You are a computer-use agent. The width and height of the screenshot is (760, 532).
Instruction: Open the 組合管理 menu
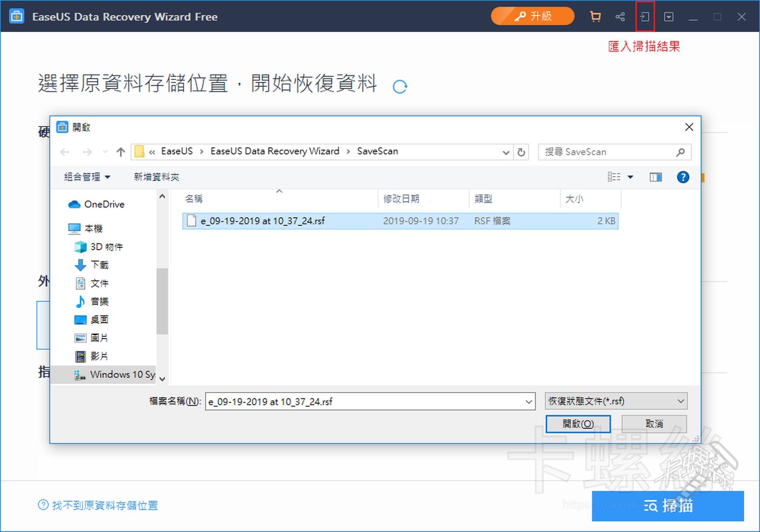[87, 177]
